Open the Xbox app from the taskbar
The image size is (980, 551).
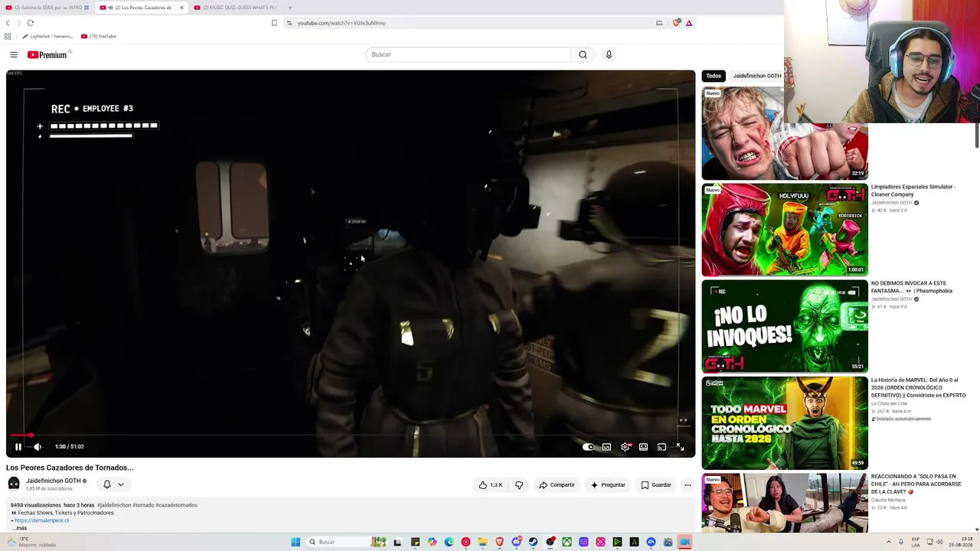567,543
